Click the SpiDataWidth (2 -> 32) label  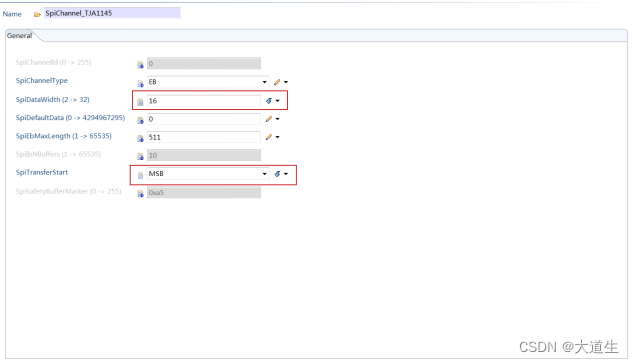pyautogui.click(x=53, y=99)
